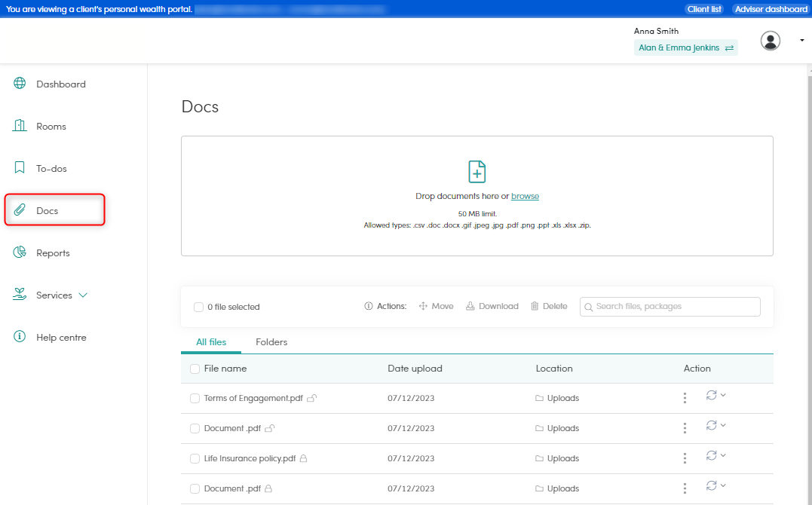Expand sync chevron for Terms of Engagement.pdf
The width and height of the screenshot is (812, 505).
coord(723,395)
